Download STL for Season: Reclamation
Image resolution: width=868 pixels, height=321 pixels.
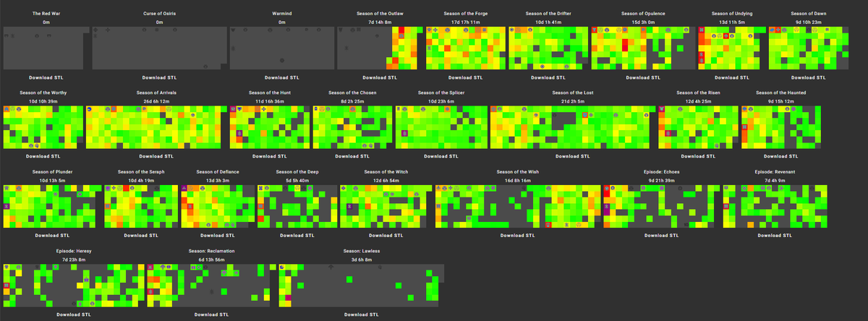click(x=212, y=315)
